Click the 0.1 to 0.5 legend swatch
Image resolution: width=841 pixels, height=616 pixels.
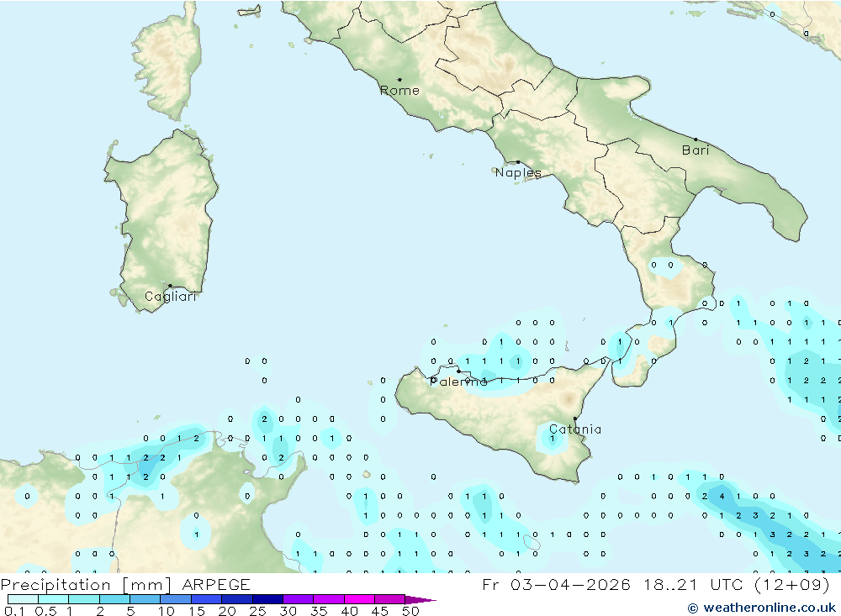[23, 599]
